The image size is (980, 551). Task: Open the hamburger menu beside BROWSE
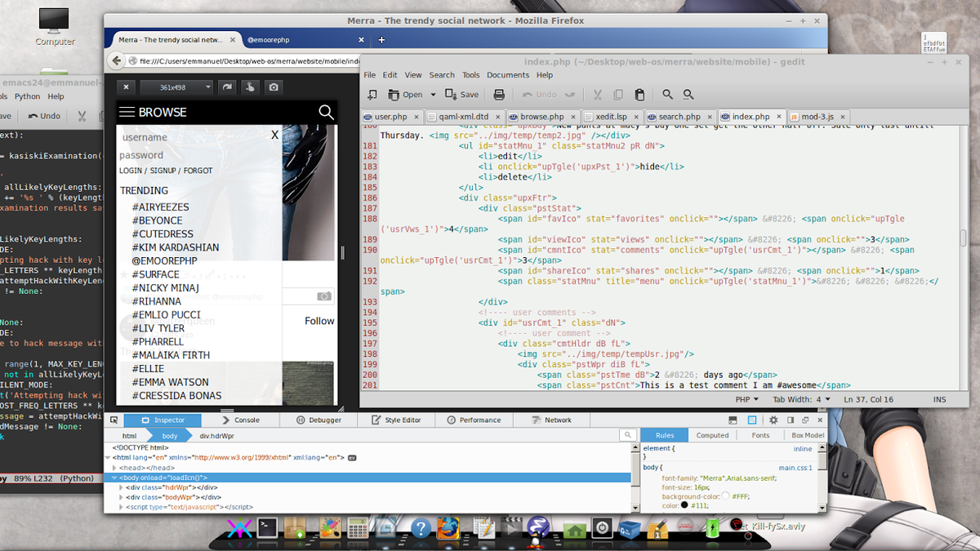tap(127, 112)
